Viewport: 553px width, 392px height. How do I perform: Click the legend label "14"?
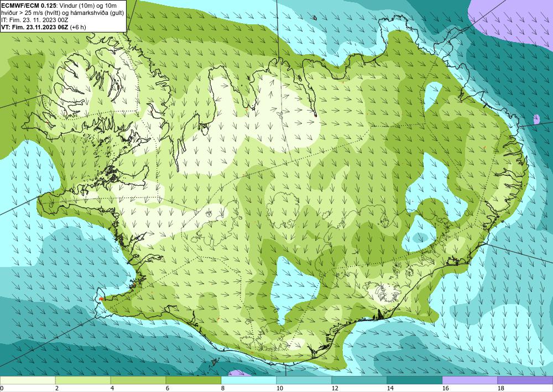(390, 388)
